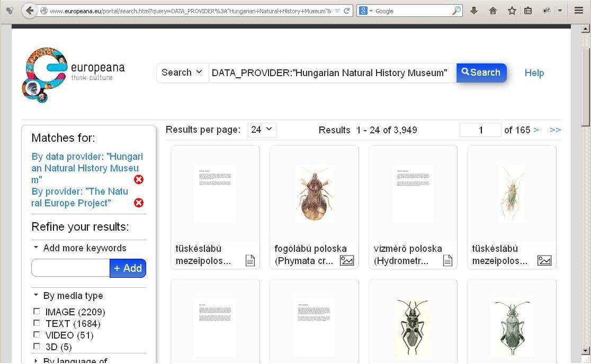Image resolution: width=591 pixels, height=364 pixels.
Task: Collapse the Add more keywords section
Action: (x=36, y=247)
